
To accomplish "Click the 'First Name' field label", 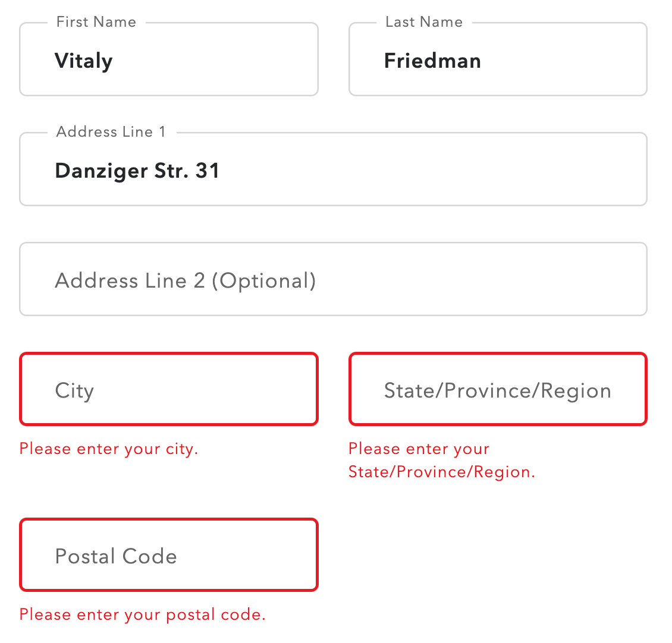I will (96, 21).
